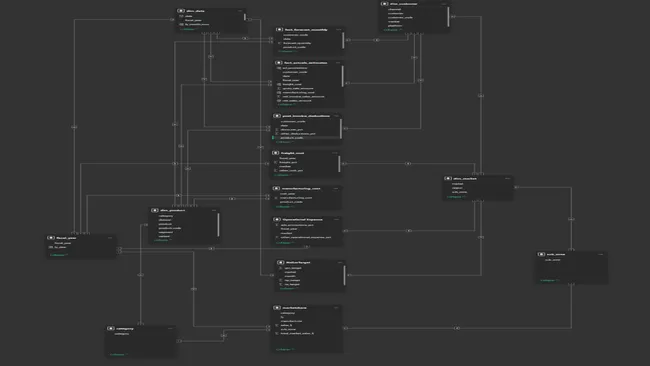
Task: Toggle visibility eye on dim_product table
Action: 155,210
